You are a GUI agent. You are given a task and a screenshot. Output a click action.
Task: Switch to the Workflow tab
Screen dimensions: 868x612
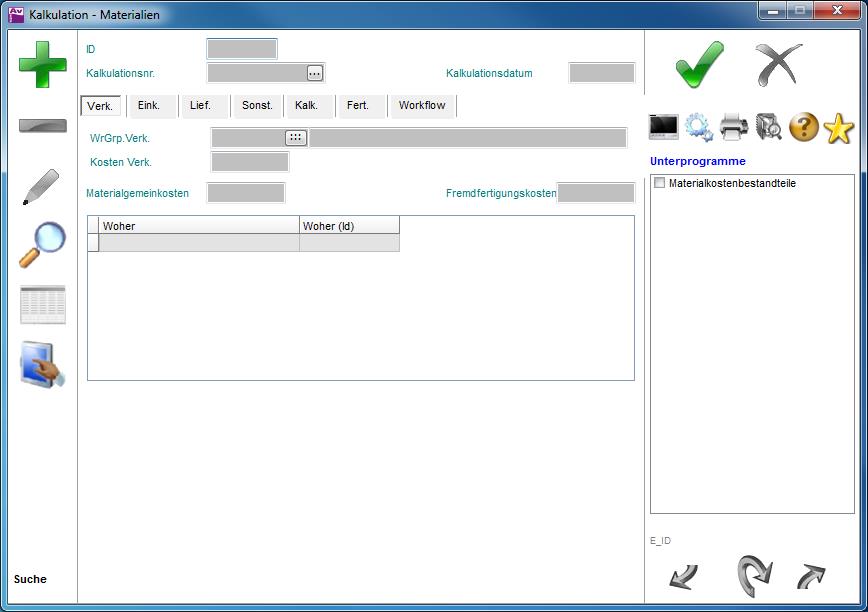422,105
